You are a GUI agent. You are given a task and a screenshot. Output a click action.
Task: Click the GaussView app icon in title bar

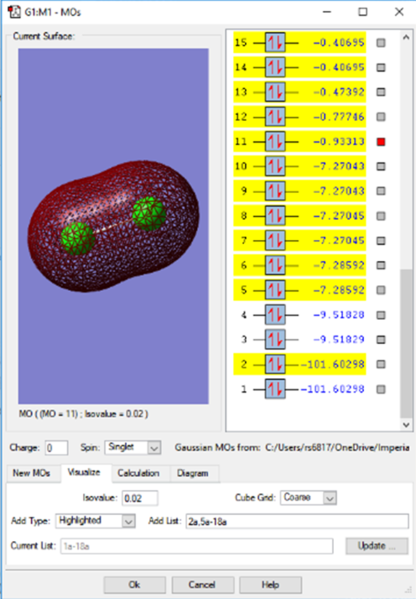(15, 12)
